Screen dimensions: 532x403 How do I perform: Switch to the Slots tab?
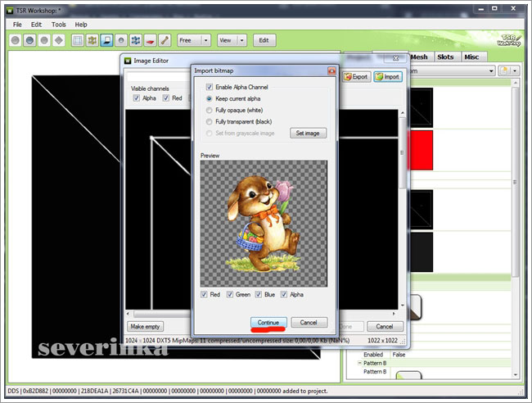click(x=446, y=57)
